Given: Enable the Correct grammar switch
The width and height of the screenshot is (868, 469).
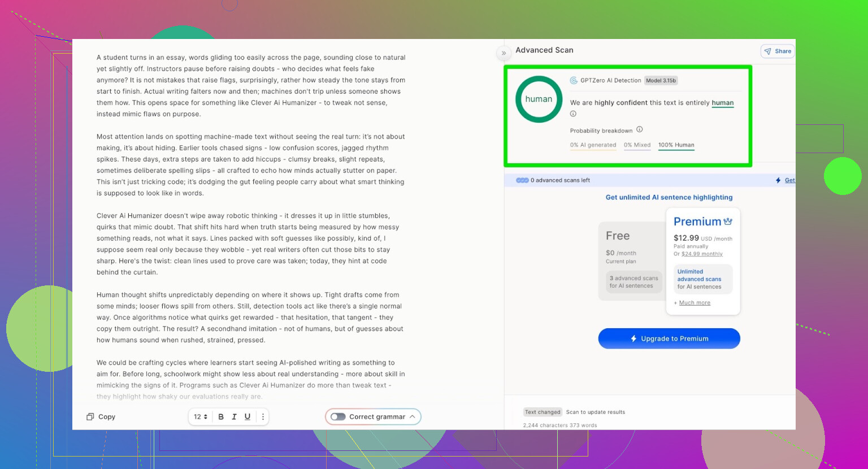Looking at the screenshot, I should (338, 417).
